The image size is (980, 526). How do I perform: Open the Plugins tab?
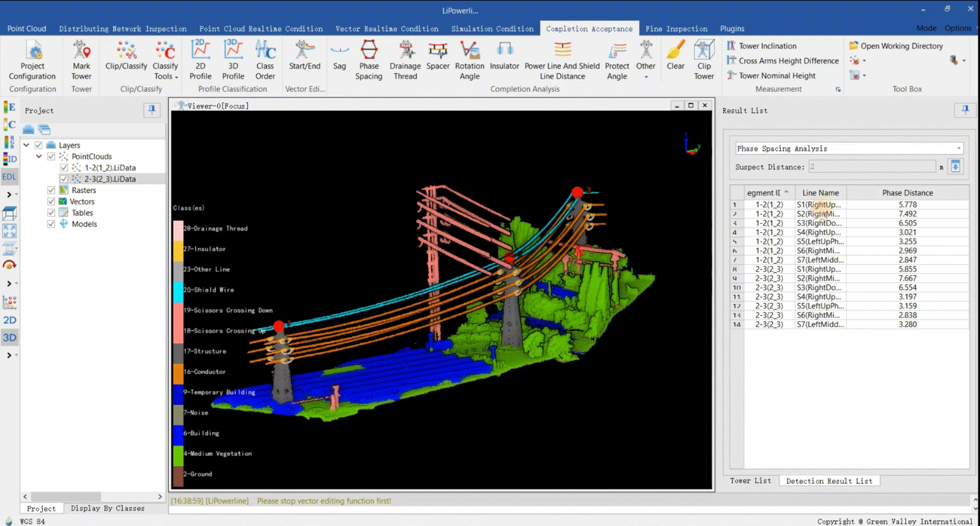tap(732, 29)
